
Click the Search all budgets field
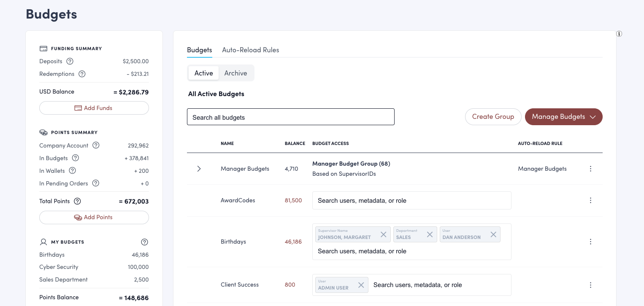(290, 117)
